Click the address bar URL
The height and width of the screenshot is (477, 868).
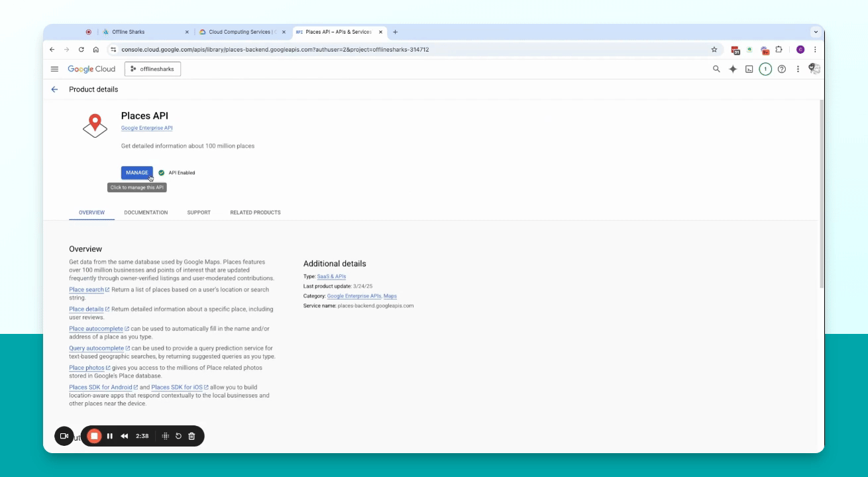coord(275,50)
